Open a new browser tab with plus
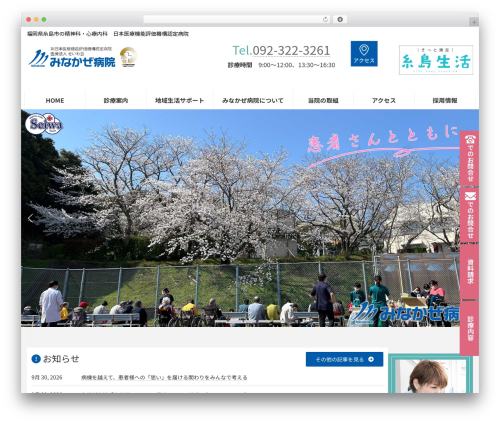 coord(474,22)
